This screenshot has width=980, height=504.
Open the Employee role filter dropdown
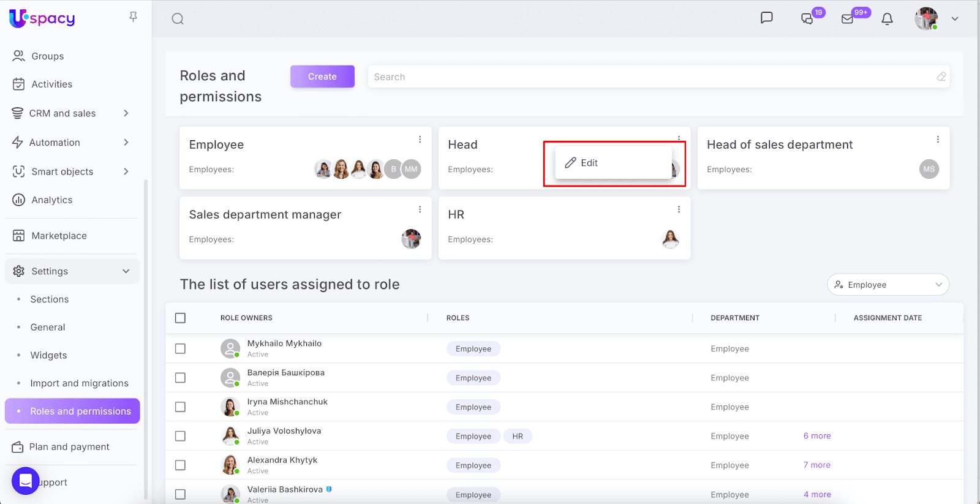[x=888, y=285]
